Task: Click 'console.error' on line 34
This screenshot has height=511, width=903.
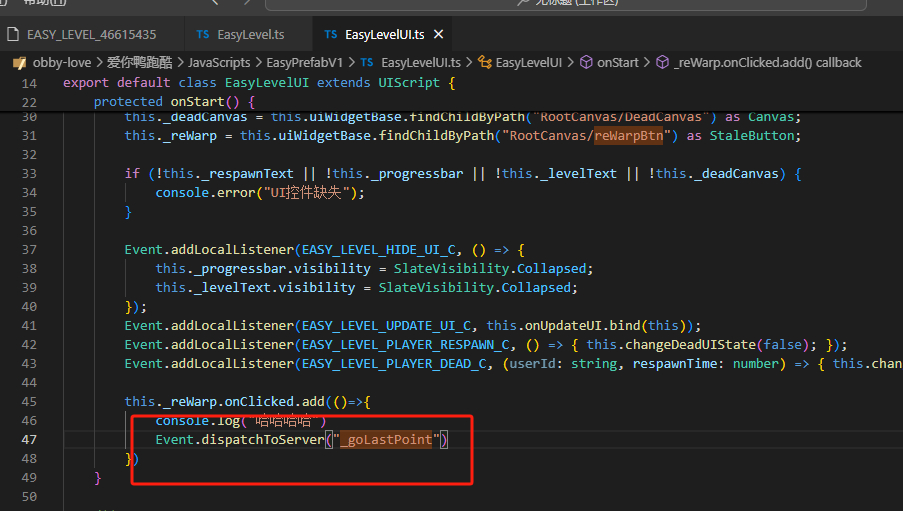Action: 205,193
